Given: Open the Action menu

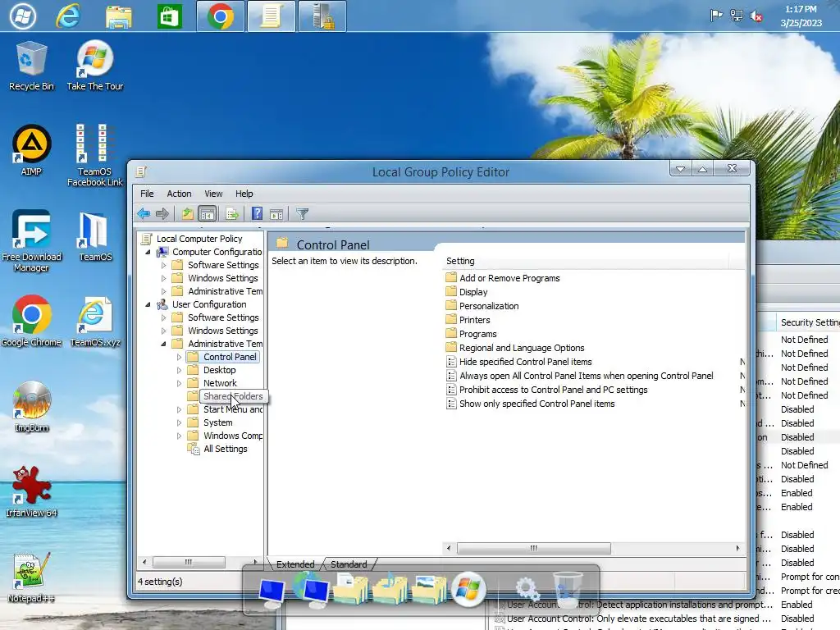Looking at the screenshot, I should tap(179, 194).
